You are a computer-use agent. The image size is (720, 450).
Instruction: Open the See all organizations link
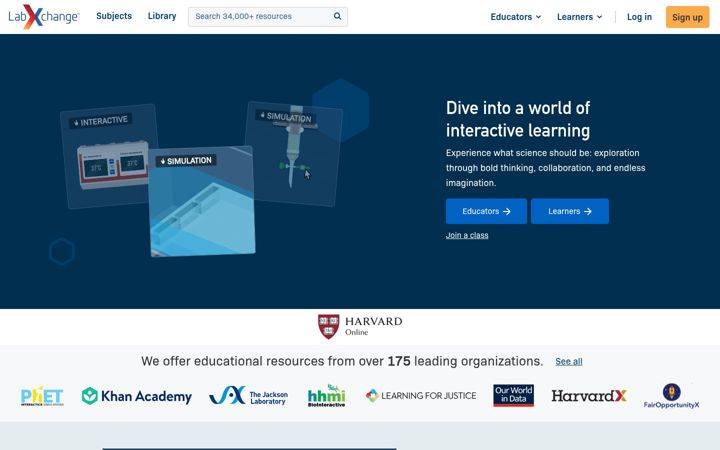click(x=569, y=361)
